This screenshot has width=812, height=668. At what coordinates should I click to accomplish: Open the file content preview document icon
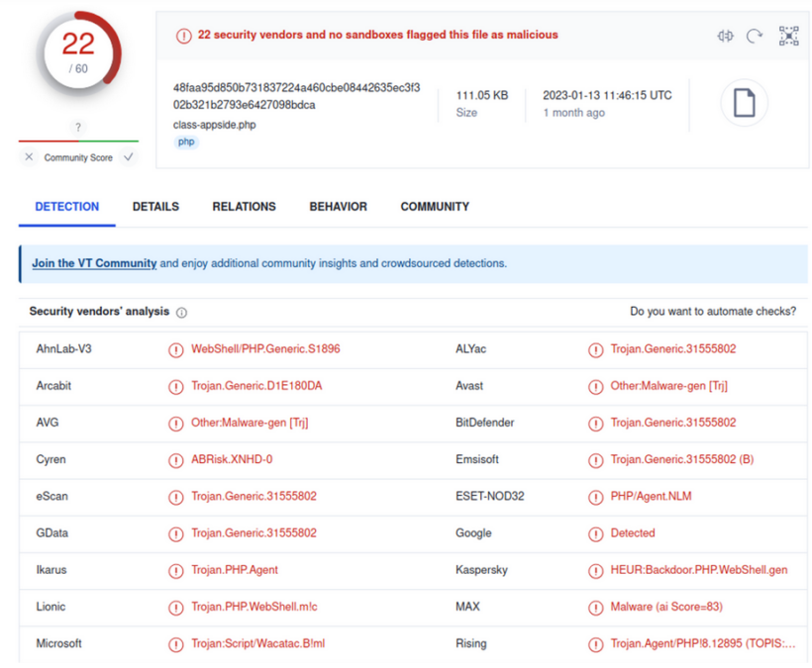click(x=744, y=102)
